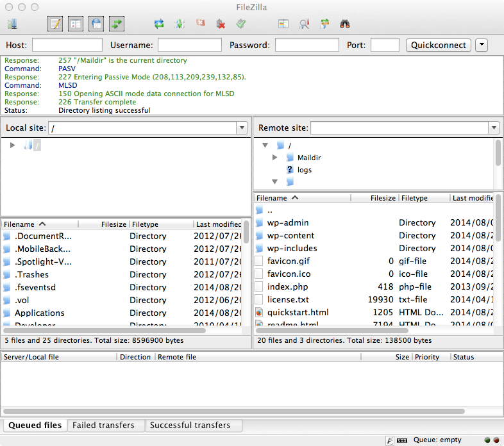Toggle the transfer queue display
Screen dimensions: 504x446
point(117,24)
